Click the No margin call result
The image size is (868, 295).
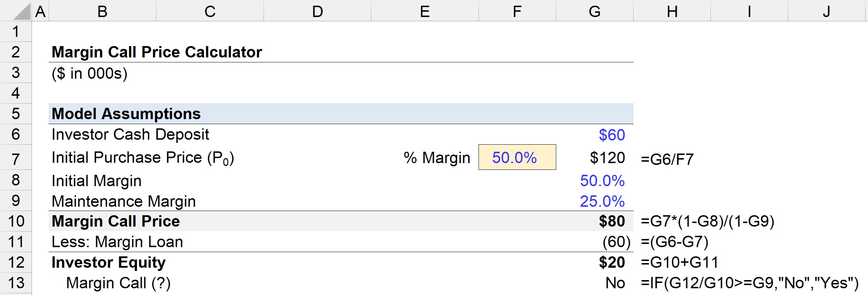[x=615, y=283]
